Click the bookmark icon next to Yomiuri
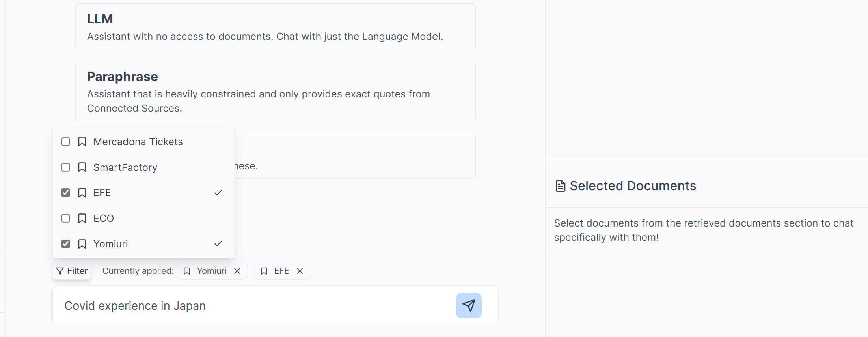This screenshot has width=868, height=337. click(x=82, y=244)
